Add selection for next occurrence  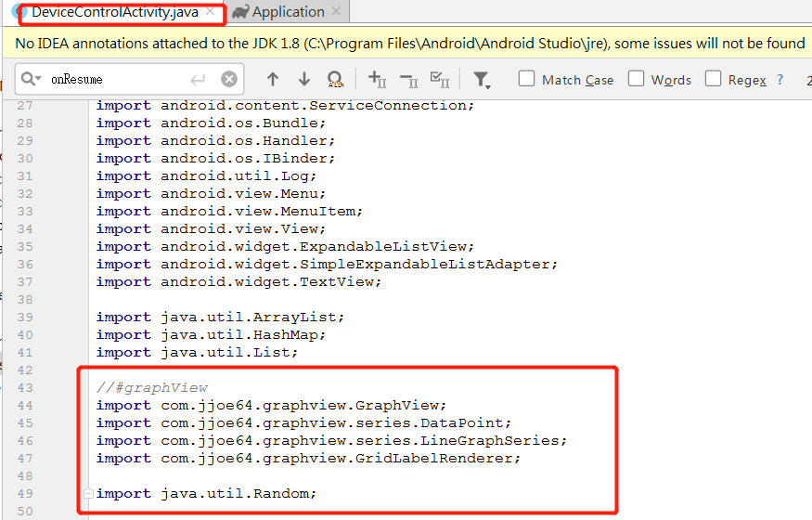click(378, 79)
